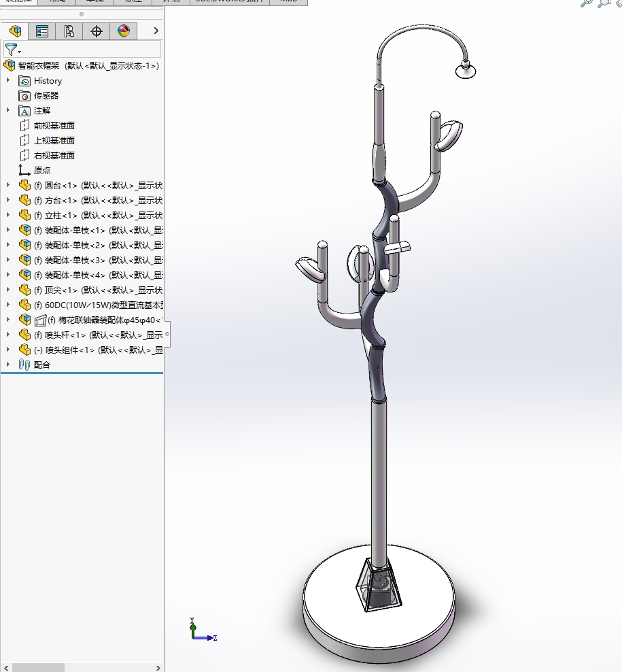Select 智能衣帽架 root assembly node
This screenshot has height=672, width=622.
tap(82, 65)
